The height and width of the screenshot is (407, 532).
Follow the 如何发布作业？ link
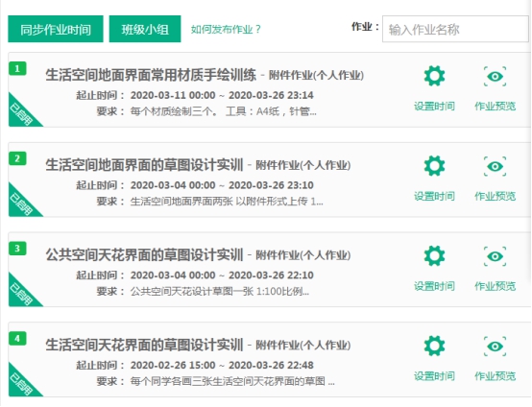point(226,29)
